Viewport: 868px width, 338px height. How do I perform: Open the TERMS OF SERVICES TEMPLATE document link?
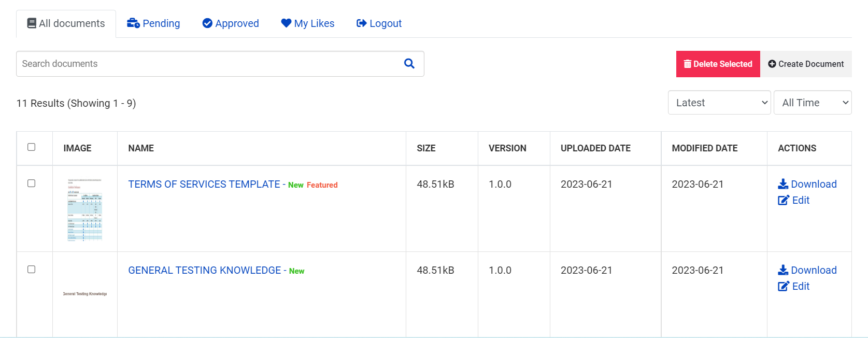204,185
